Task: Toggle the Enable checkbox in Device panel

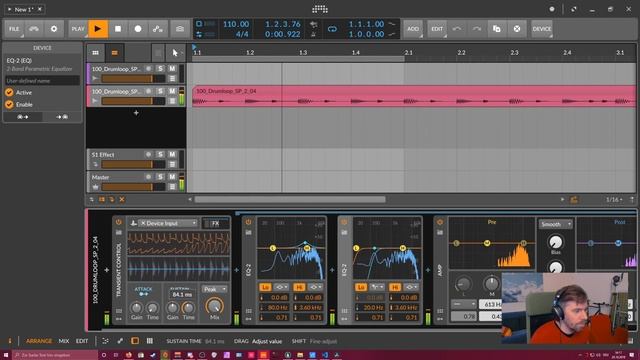Action: [x=9, y=105]
